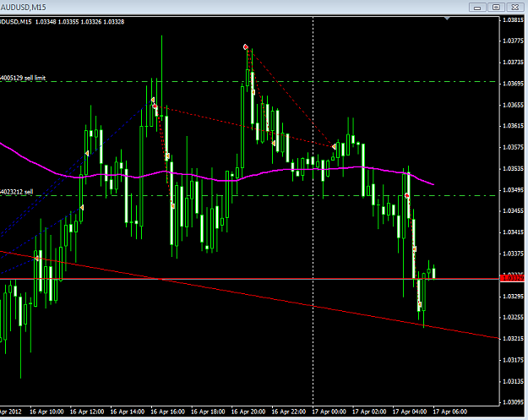This screenshot has height=420, width=528.
Task: Select the red sell marker above the 20:00 peak
Action: [x=246, y=46]
